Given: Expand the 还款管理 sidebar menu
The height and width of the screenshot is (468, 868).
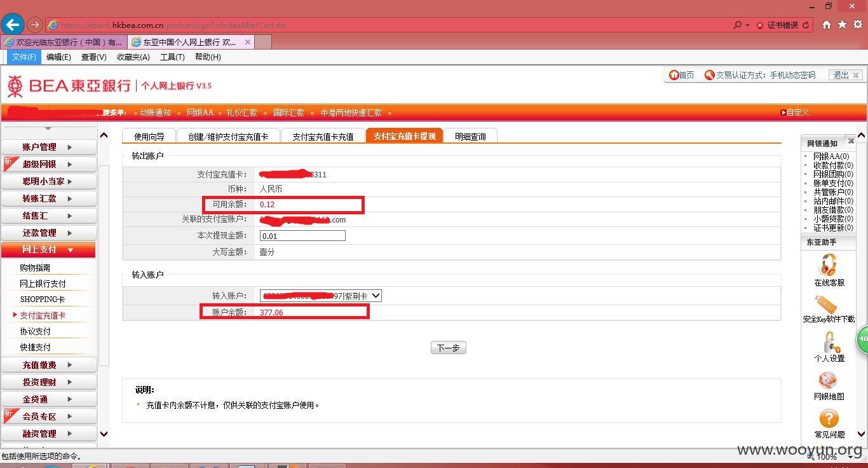Looking at the screenshot, I should click(48, 233).
